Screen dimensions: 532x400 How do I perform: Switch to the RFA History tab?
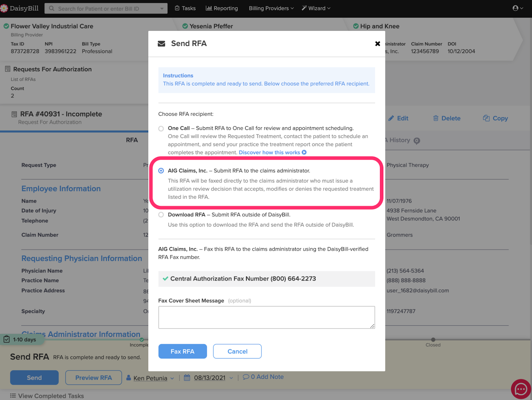[x=399, y=140]
